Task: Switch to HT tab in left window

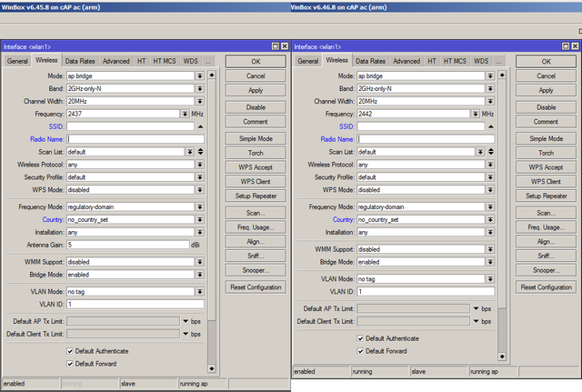Action: (x=142, y=61)
